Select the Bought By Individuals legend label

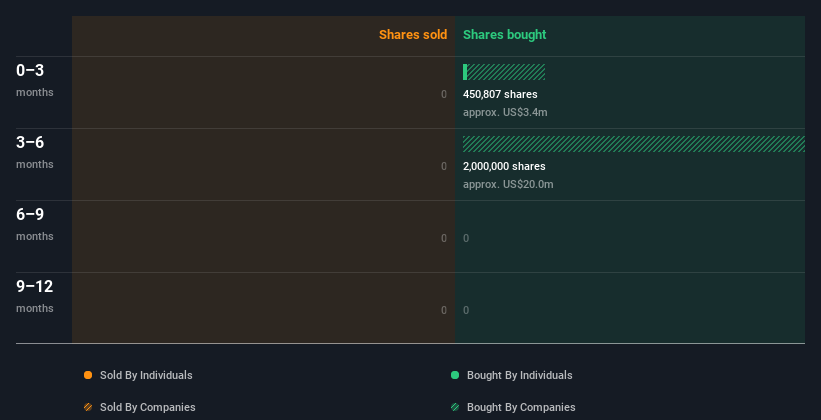coord(519,375)
